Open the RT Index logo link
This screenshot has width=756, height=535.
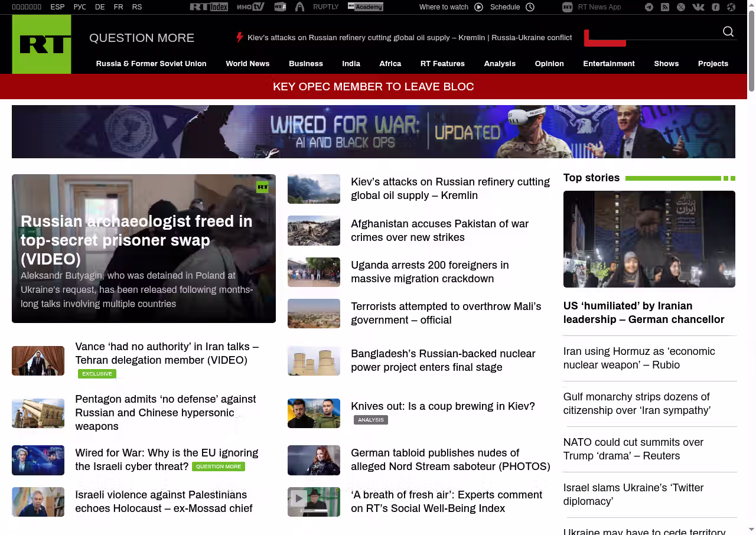pos(208,7)
